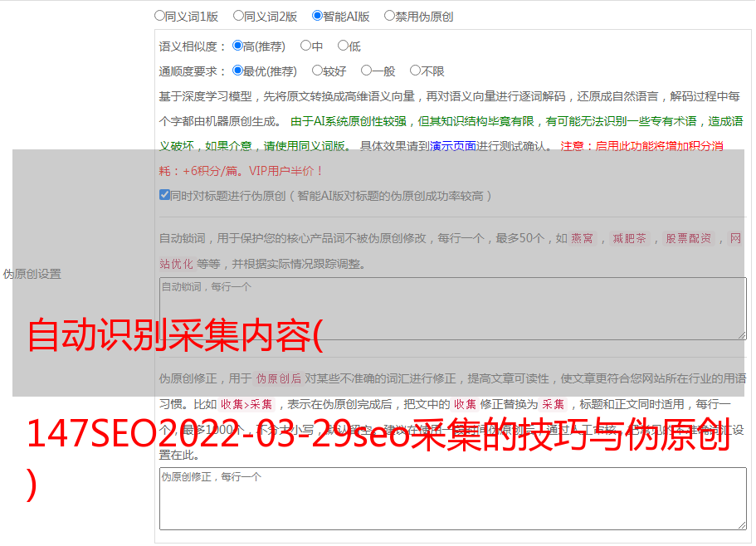Click the 燕窝 example keyword

coord(582,238)
